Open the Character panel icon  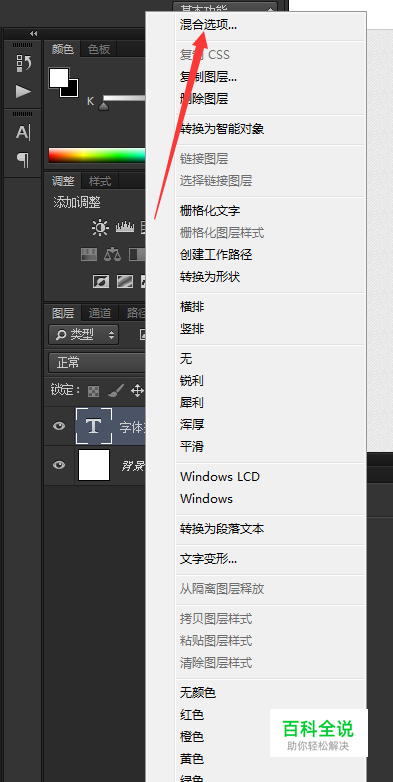23,132
